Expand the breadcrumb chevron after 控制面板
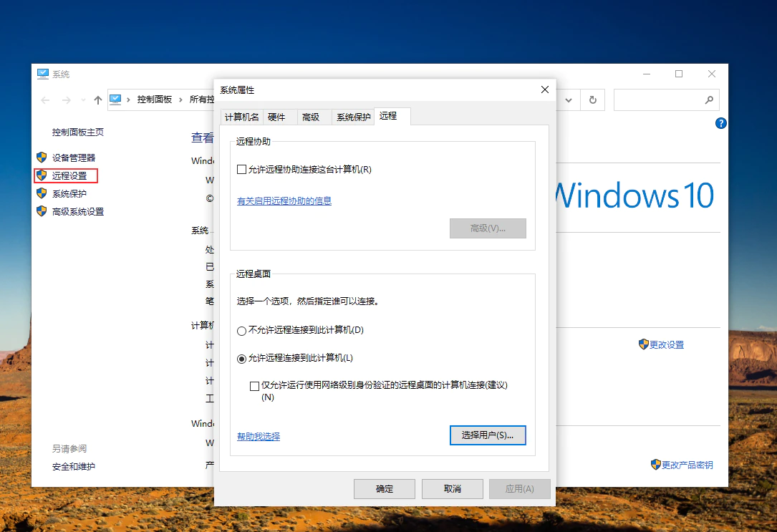Screen dimensions: 777x532 180,100
